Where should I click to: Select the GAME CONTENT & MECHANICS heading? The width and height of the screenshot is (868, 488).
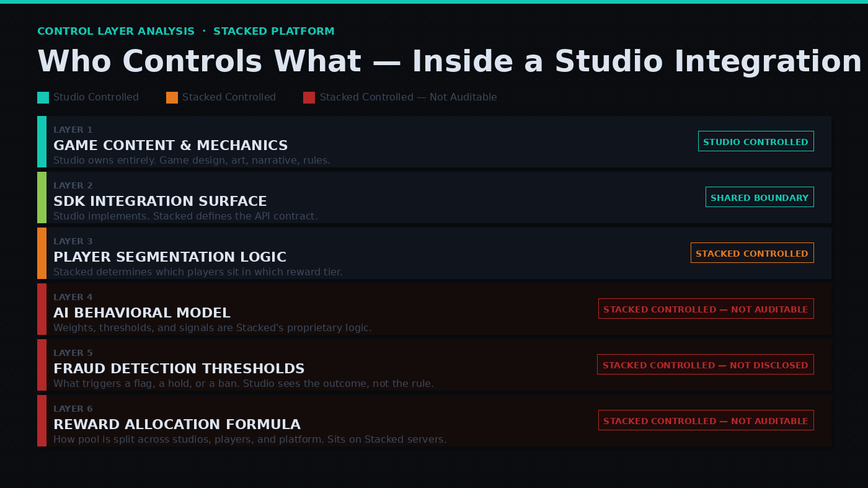click(x=170, y=146)
